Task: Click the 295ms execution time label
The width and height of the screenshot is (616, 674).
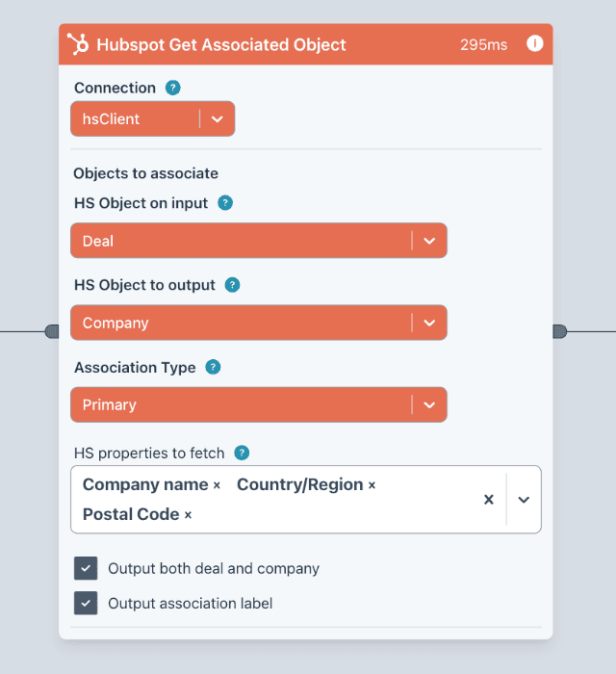Action: [484, 44]
